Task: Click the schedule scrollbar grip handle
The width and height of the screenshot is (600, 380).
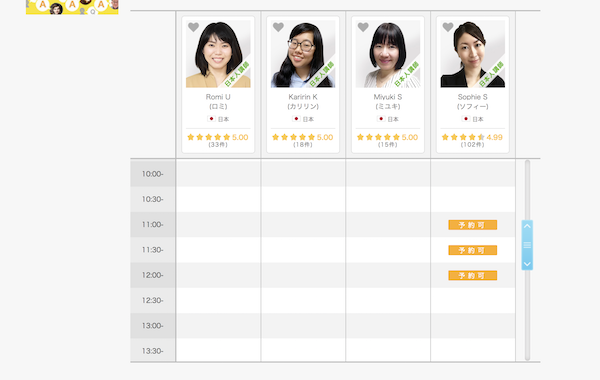Action: 527,245
